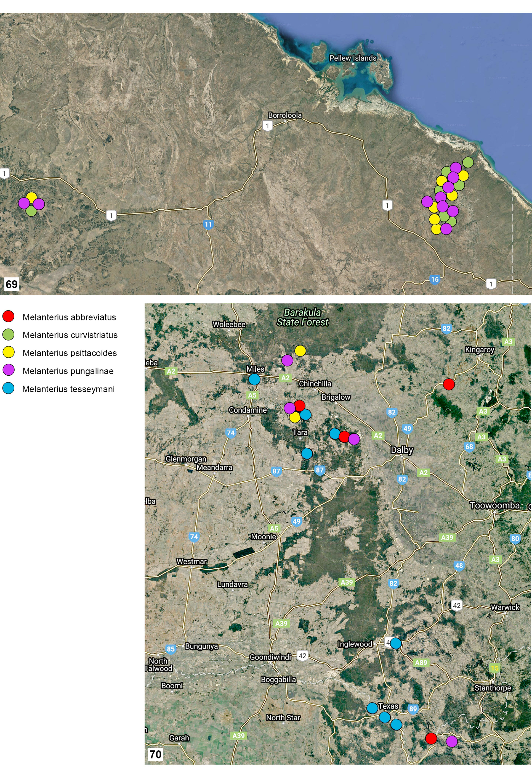Click the blue route 68 shield
This screenshot has height=783, width=532.
tap(469, 447)
